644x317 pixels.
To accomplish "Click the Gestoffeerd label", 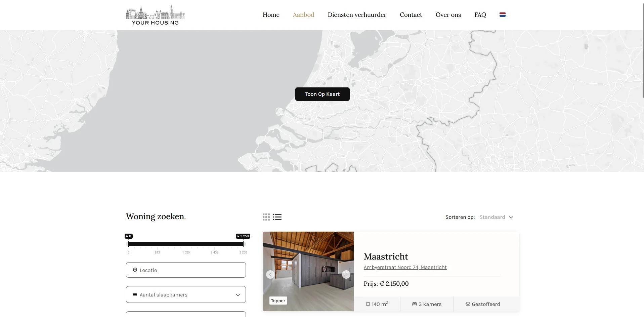I will point(486,304).
